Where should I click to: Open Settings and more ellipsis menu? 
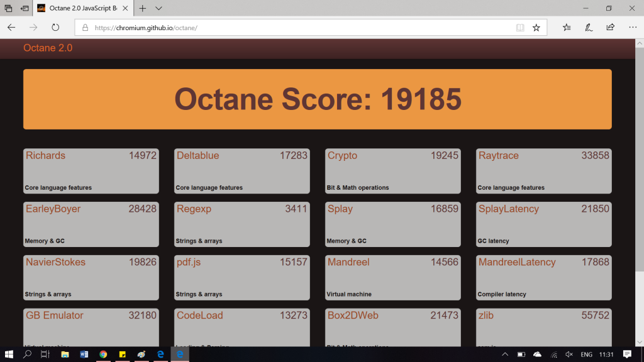632,28
